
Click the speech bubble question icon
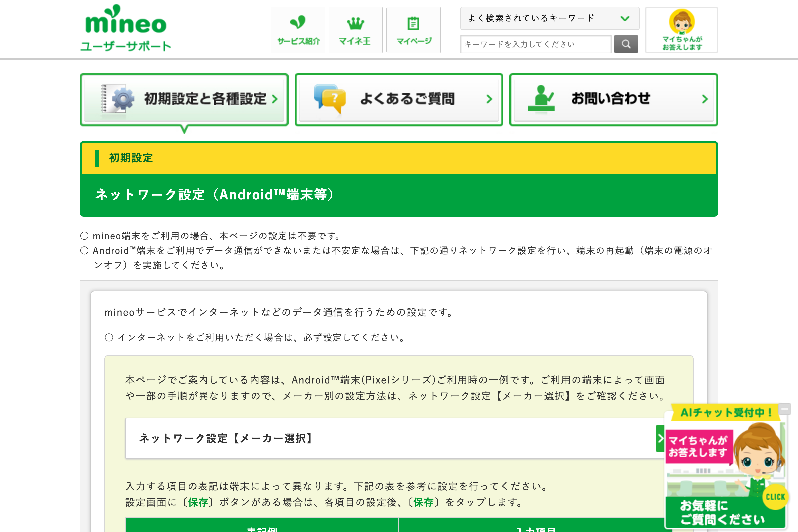pyautogui.click(x=330, y=99)
